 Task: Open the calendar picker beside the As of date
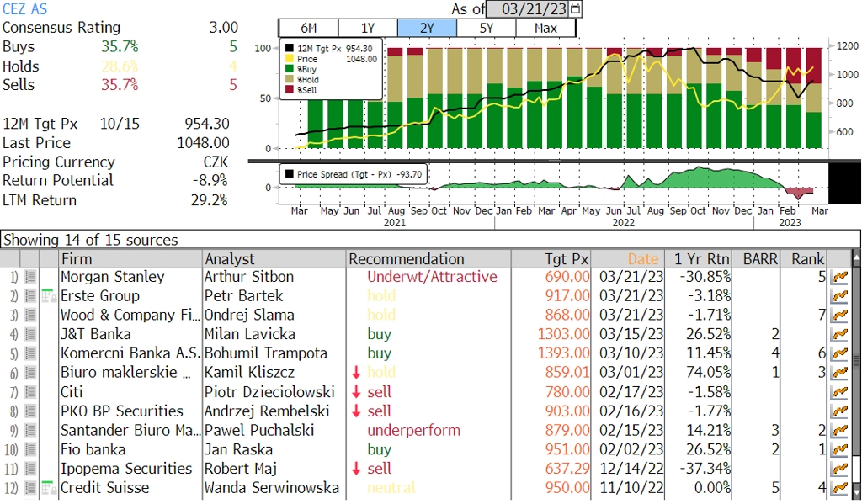pyautogui.click(x=576, y=8)
